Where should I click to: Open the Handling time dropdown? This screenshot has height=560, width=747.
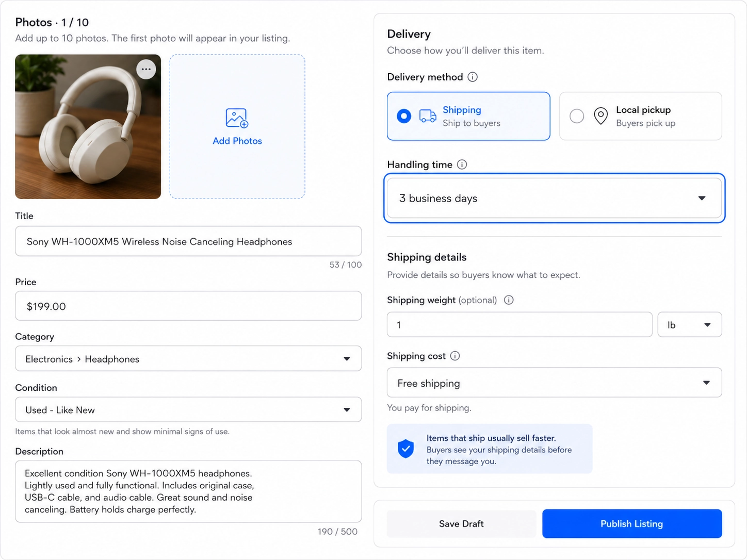[554, 198]
